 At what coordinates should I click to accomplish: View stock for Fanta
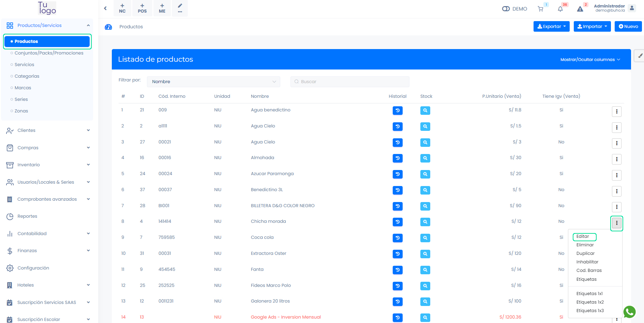(x=425, y=270)
